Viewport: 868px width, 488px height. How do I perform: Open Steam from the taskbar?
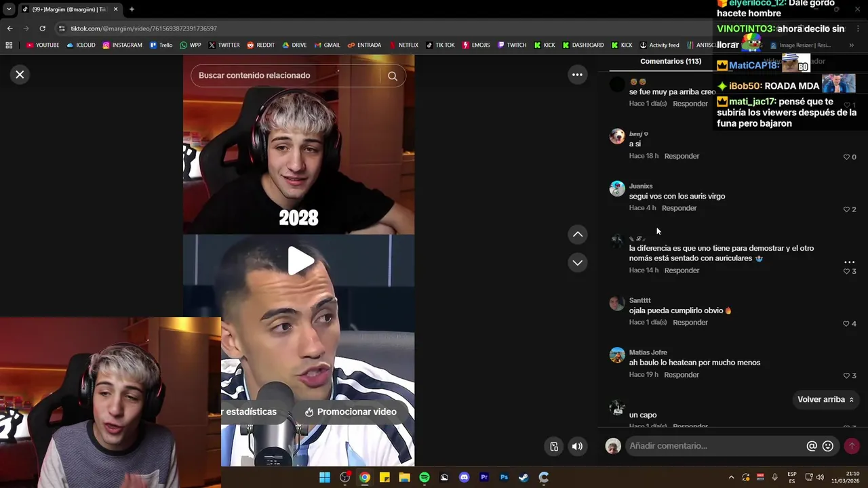click(524, 477)
